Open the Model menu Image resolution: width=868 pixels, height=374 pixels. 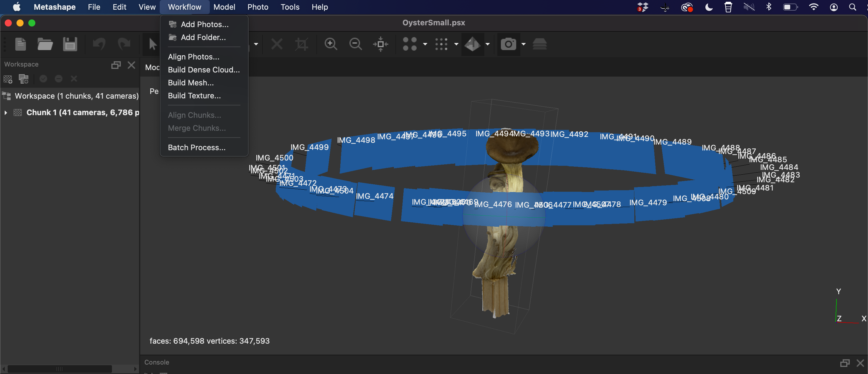coord(224,7)
